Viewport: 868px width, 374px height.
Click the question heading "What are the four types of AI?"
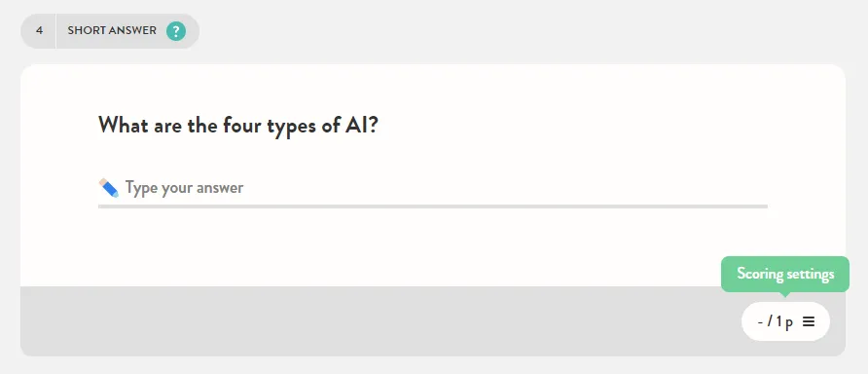[238, 126]
